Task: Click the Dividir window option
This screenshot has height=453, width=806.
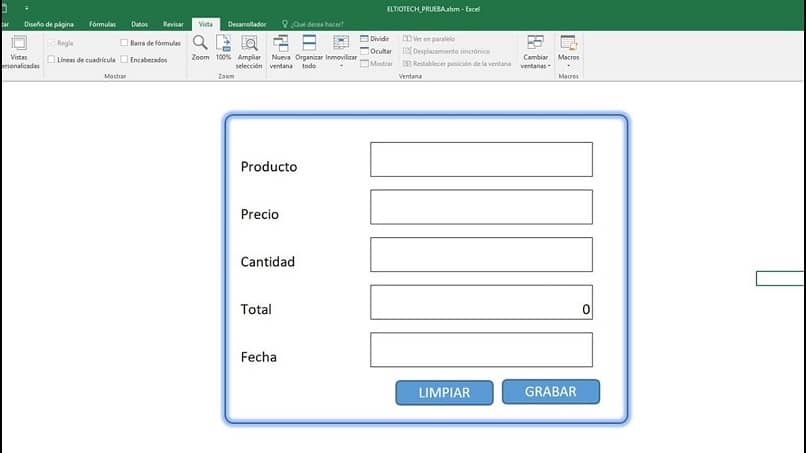Action: [x=375, y=39]
